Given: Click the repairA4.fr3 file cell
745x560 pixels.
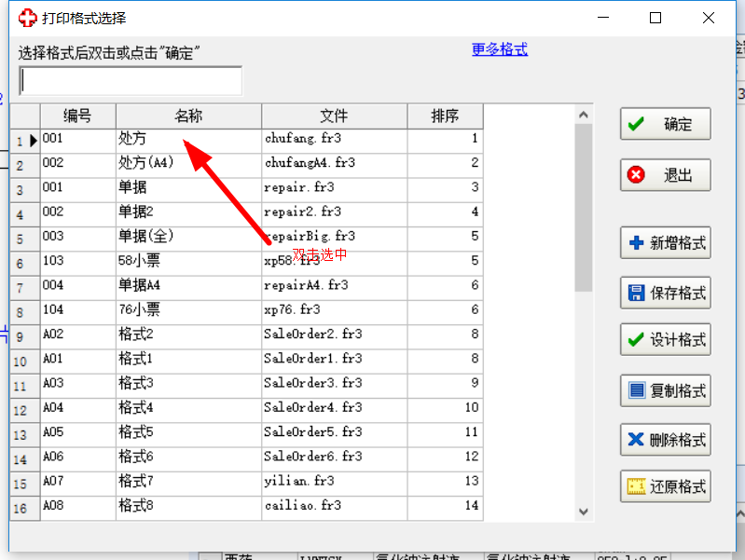Looking at the screenshot, I should 334,287.
